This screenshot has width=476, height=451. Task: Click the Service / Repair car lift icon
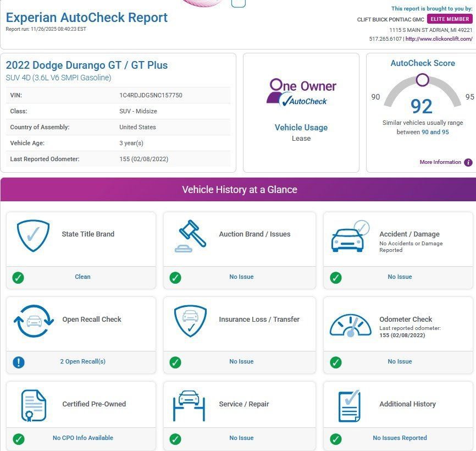pos(189,405)
